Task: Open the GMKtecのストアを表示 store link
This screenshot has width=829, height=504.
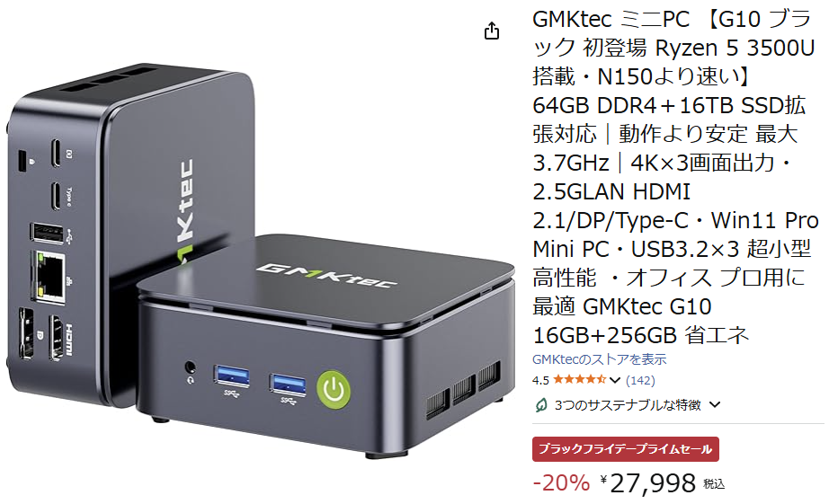Action: pyautogui.click(x=599, y=359)
